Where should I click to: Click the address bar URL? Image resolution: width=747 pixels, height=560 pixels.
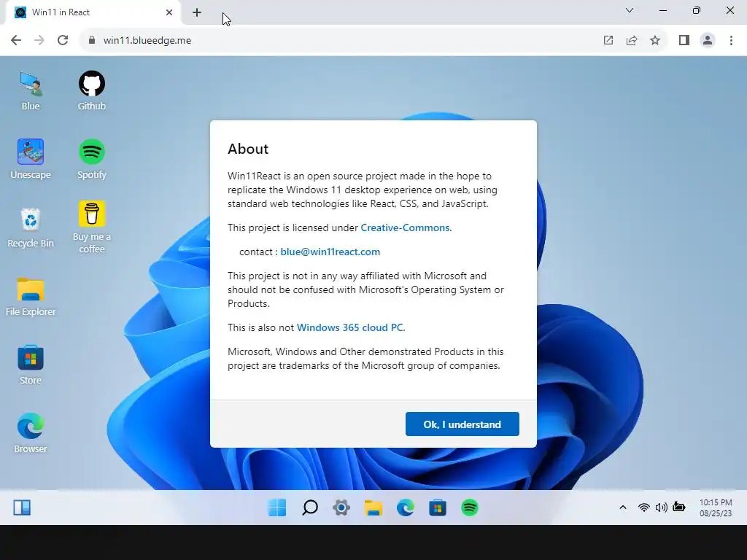pyautogui.click(x=147, y=41)
